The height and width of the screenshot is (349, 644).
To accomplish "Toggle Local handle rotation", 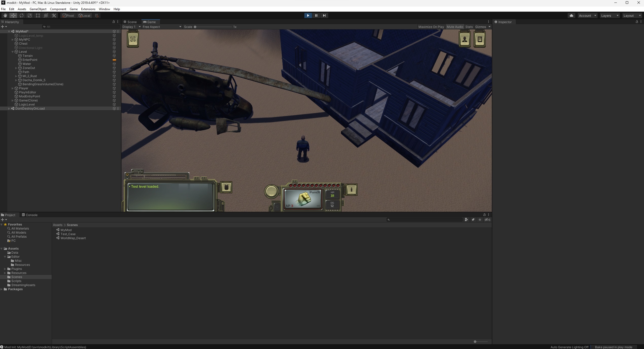I will 84,15.
